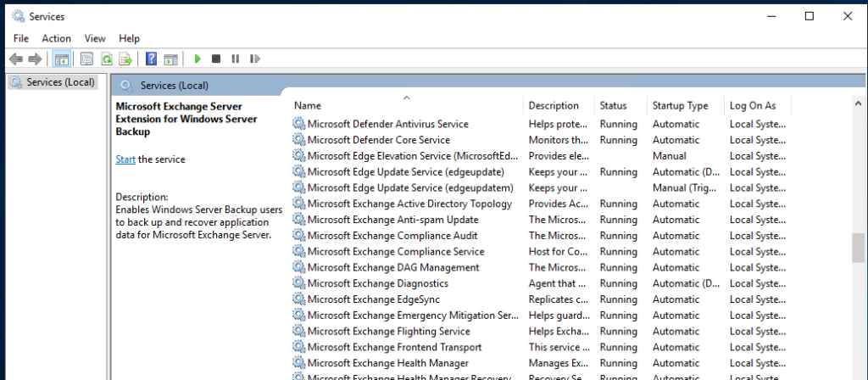Click the Export List toolbar icon
Image resolution: width=868 pixels, height=380 pixels.
125,59
